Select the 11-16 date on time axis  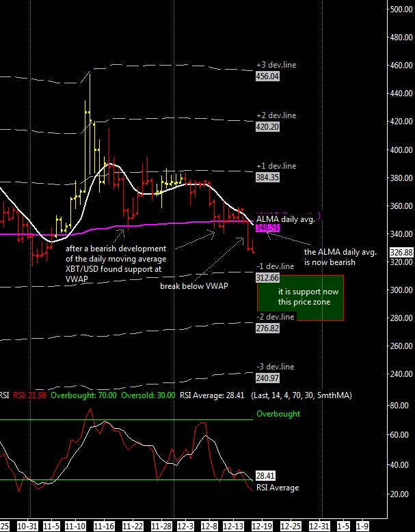coord(104,527)
